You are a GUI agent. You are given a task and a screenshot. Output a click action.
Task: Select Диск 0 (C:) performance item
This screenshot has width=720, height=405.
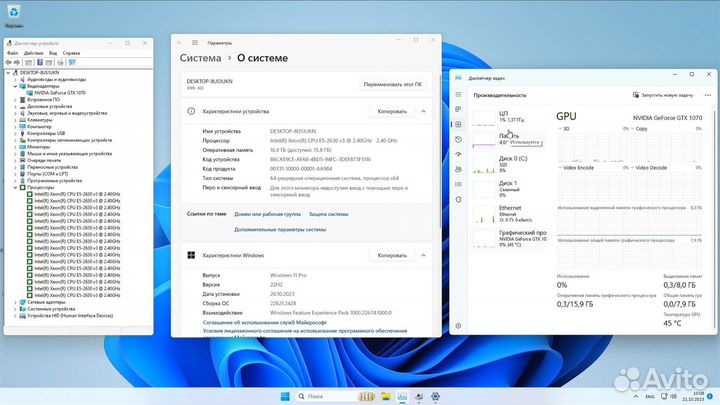(509, 164)
